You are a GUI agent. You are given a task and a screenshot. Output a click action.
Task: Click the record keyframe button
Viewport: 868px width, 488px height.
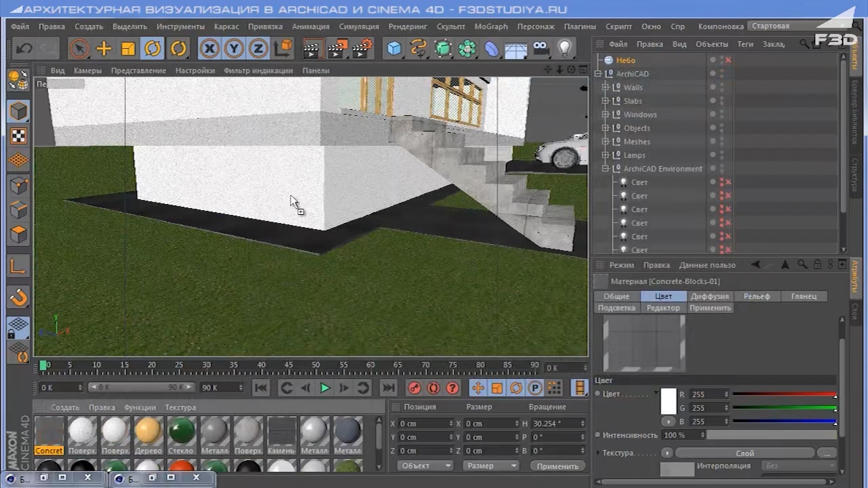[414, 388]
